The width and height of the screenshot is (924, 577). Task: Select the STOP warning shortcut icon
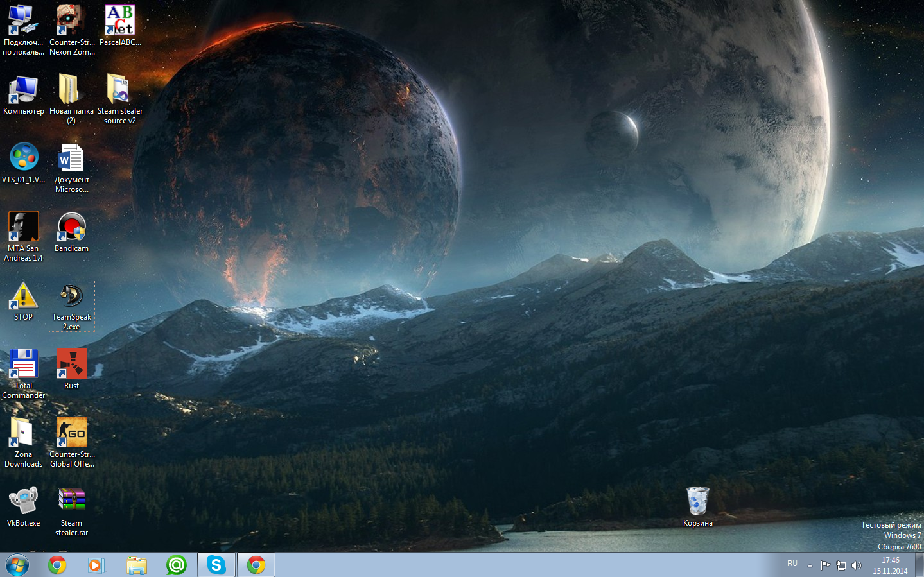[23, 300]
